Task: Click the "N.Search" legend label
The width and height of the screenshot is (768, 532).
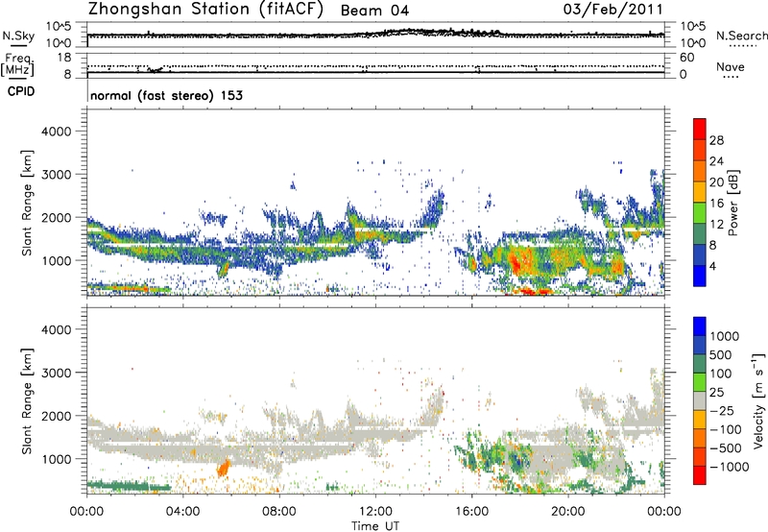Action: [741, 36]
